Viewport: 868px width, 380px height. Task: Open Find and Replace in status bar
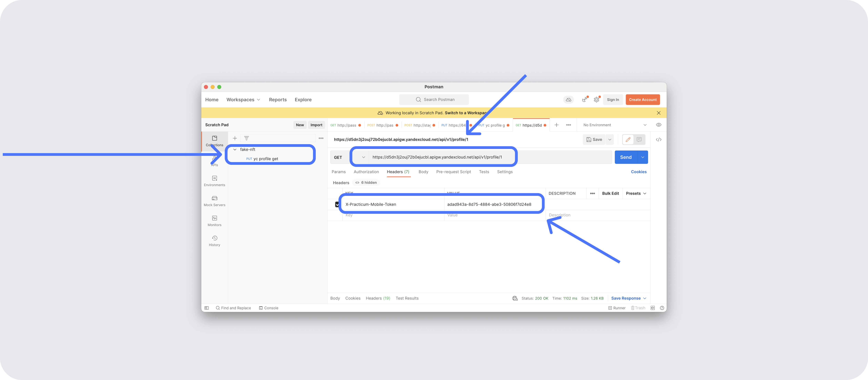click(x=233, y=308)
